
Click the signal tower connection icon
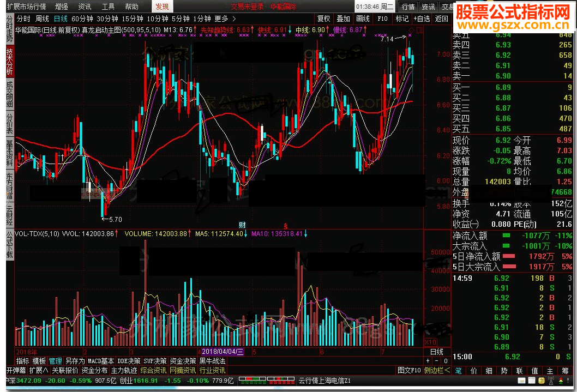551,381
